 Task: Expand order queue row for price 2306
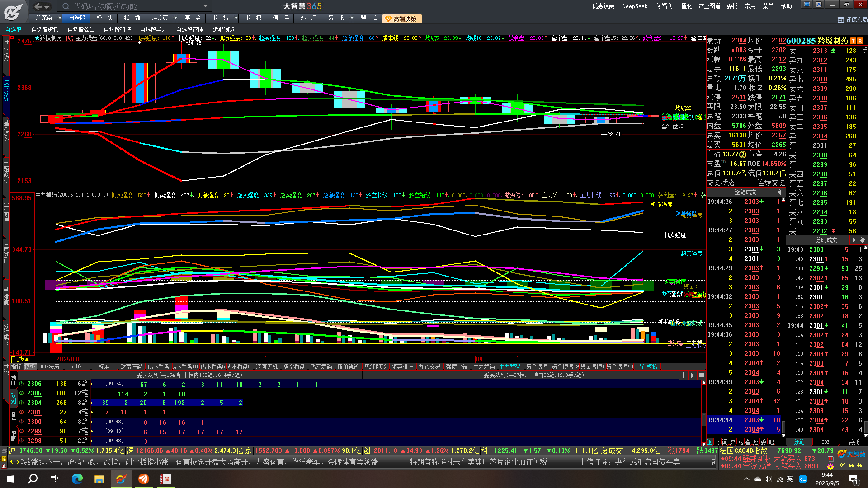[92, 384]
